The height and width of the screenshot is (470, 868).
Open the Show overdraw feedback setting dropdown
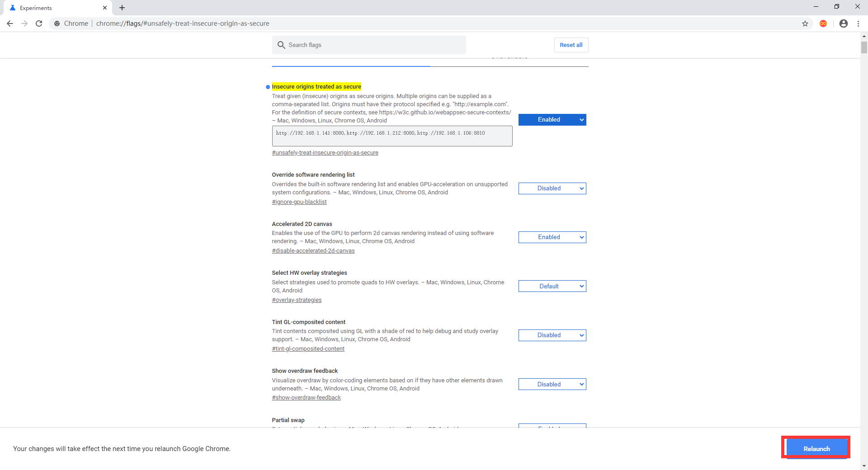pyautogui.click(x=552, y=384)
